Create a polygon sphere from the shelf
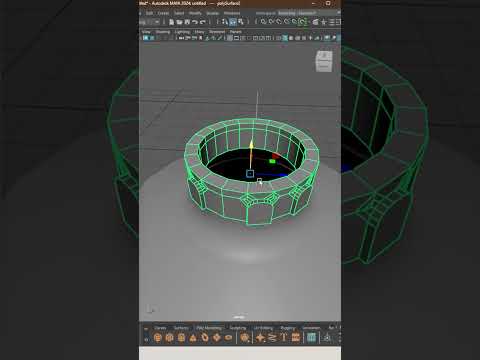480x360 pixels. coord(158,338)
